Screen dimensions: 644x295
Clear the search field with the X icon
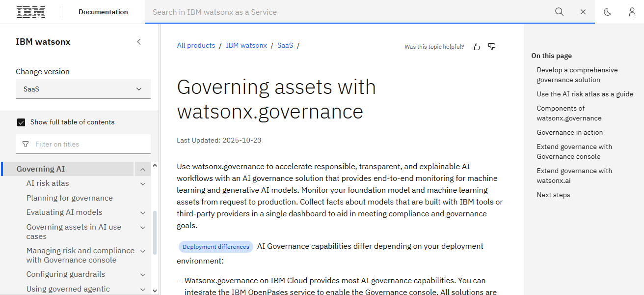(583, 11)
